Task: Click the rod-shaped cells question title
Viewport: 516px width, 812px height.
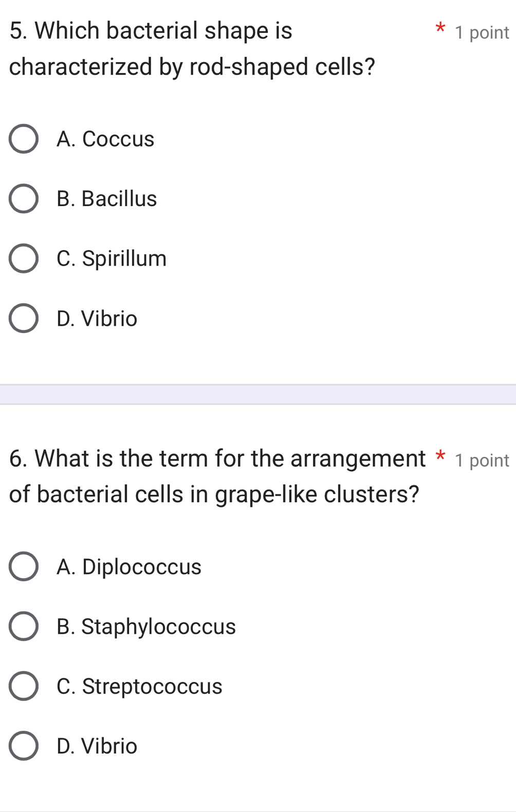Action: (192, 48)
